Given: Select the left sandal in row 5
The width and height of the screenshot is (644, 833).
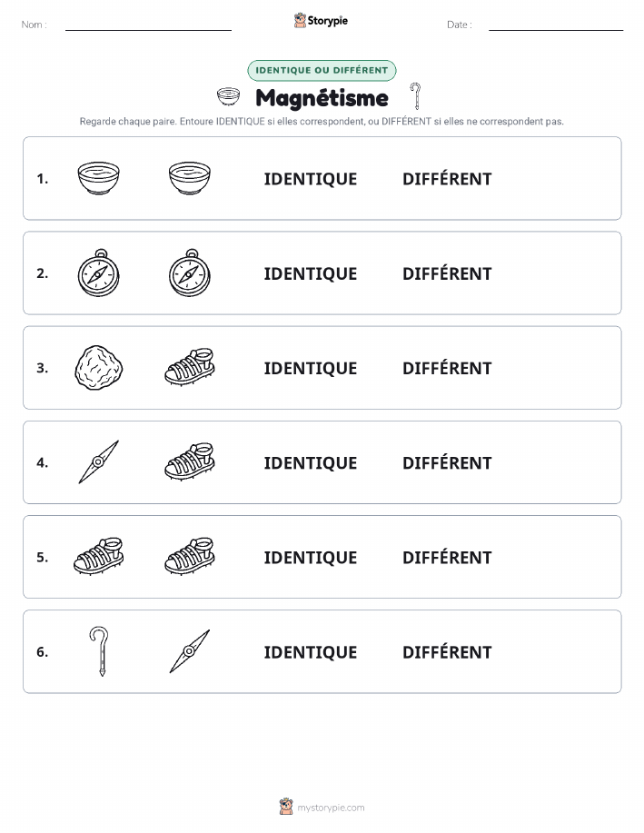Looking at the screenshot, I should 98,556.
